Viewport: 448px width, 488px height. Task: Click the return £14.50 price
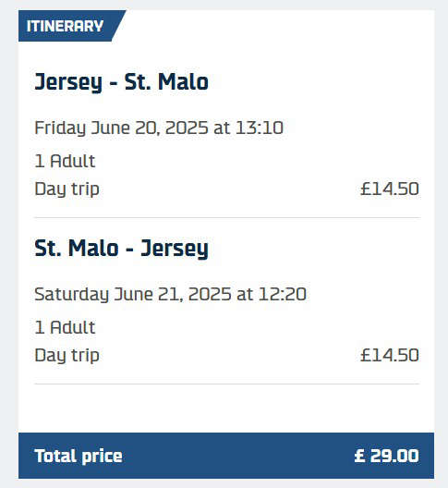tap(390, 356)
